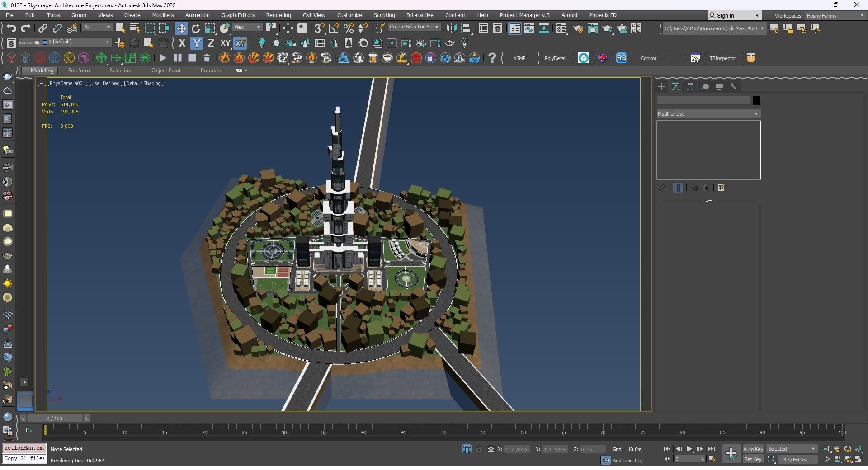
Task: Open the Material Editor icon
Action: click(x=561, y=28)
